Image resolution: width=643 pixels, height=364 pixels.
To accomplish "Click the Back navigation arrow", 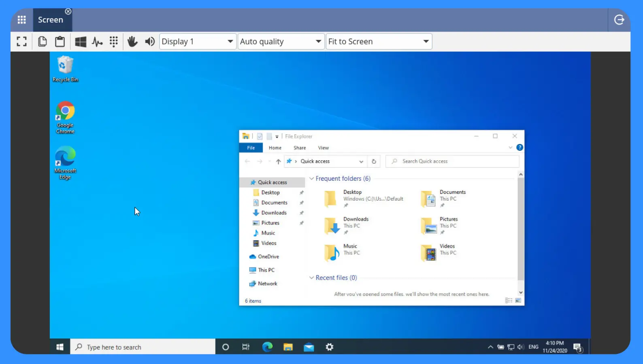I will pos(247,161).
